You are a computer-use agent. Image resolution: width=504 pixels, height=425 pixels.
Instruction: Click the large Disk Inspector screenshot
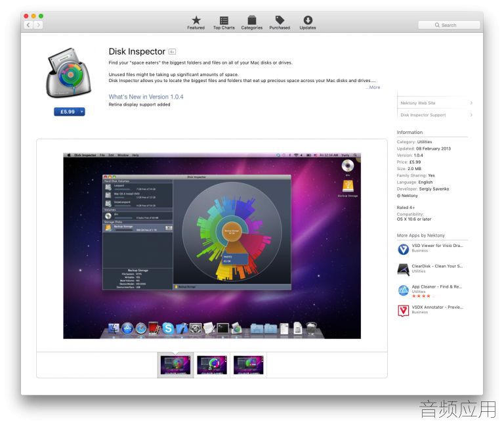pyautogui.click(x=212, y=246)
